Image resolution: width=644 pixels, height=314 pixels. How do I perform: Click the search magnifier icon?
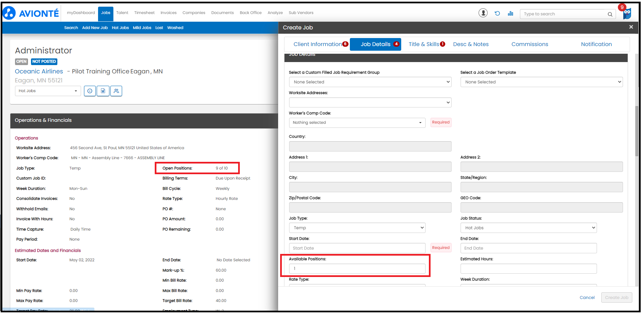(x=610, y=14)
